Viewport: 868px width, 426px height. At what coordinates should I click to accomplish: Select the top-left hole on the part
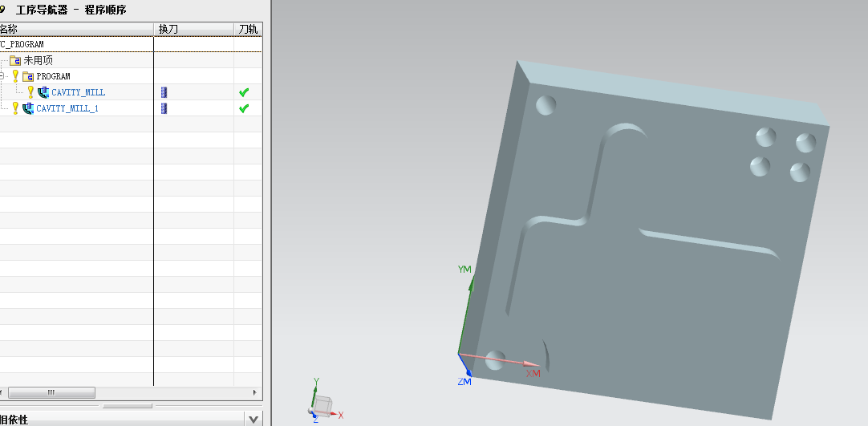[x=546, y=105]
